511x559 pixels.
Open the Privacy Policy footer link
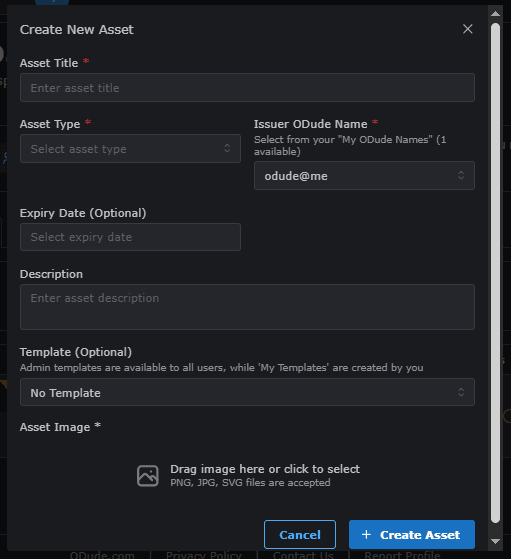(204, 555)
